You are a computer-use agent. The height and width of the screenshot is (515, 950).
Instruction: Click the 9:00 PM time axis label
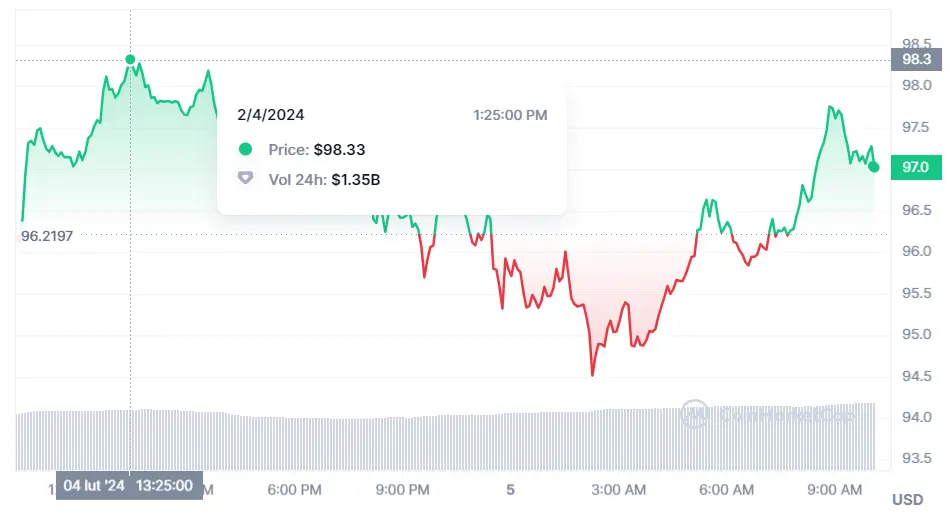[403, 490]
